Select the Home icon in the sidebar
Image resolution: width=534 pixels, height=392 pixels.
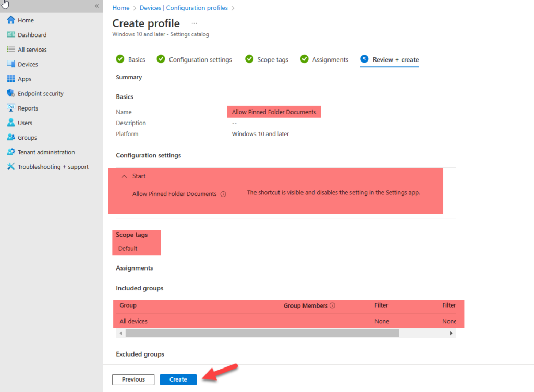coord(11,20)
